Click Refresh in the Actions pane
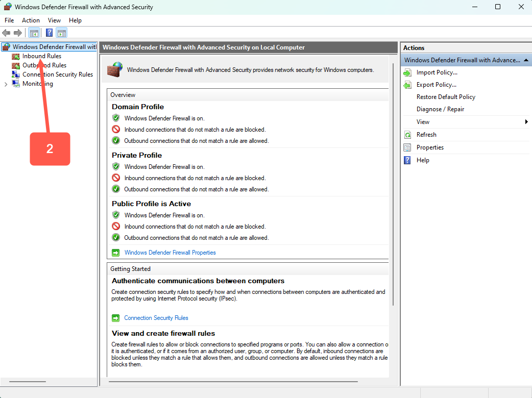The image size is (532, 398). [426, 135]
